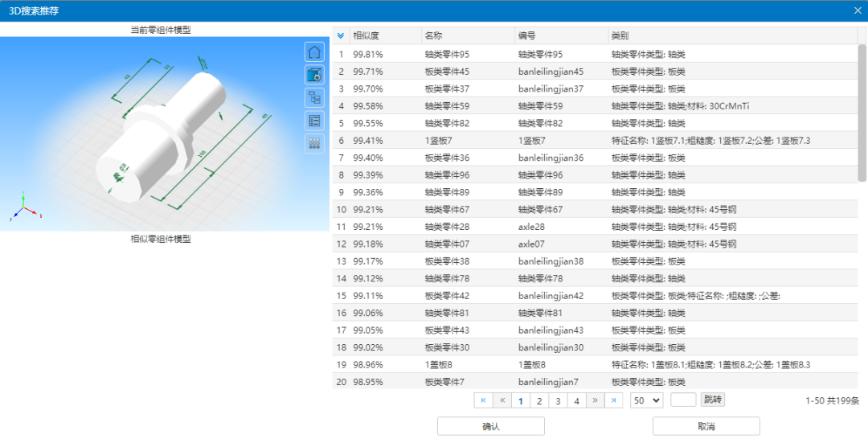
Task: Select row 1 轴类零件95 name cell
Action: tap(468, 54)
